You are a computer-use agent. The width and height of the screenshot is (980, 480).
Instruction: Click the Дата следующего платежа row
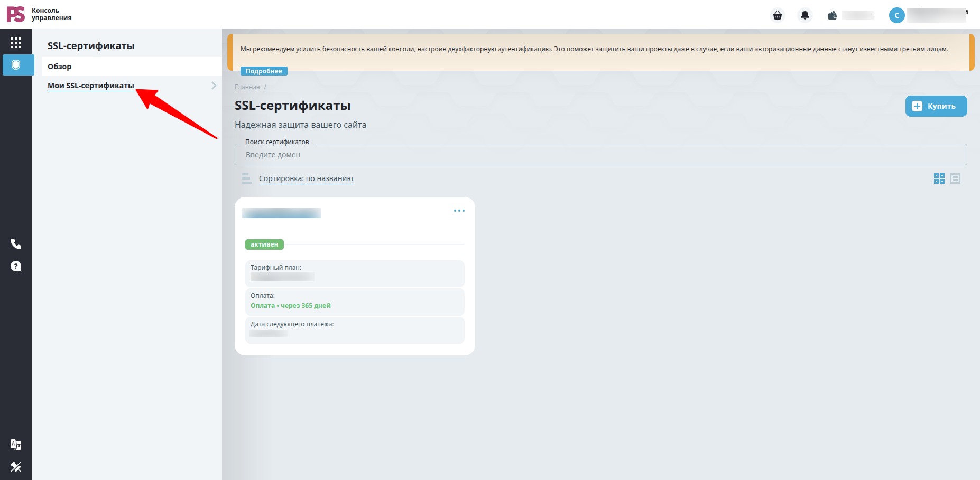point(355,330)
